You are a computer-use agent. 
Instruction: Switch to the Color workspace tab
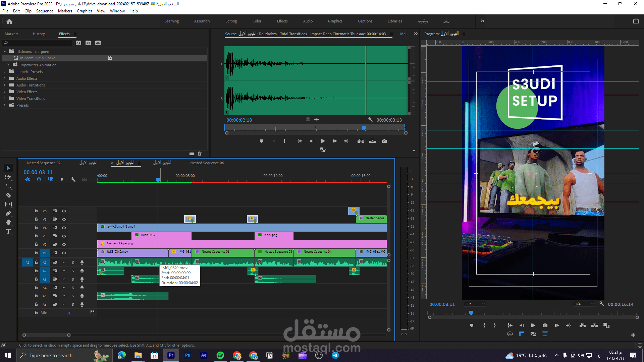(x=257, y=21)
